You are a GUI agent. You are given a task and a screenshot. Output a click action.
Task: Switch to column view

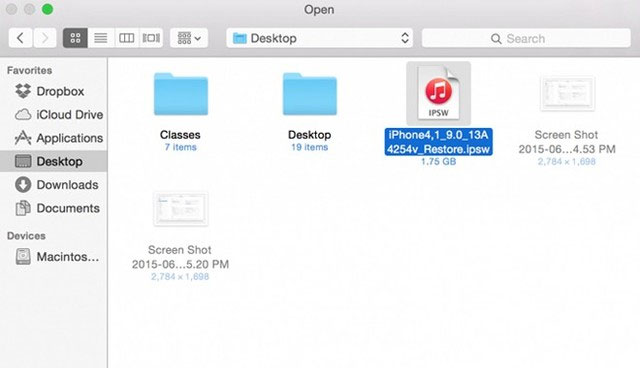tap(126, 38)
